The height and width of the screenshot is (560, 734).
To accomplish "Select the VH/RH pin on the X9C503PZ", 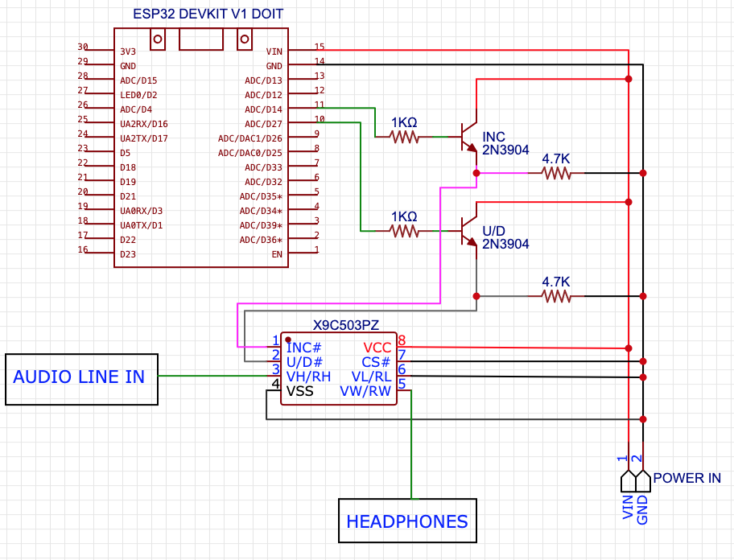I will tap(308, 377).
